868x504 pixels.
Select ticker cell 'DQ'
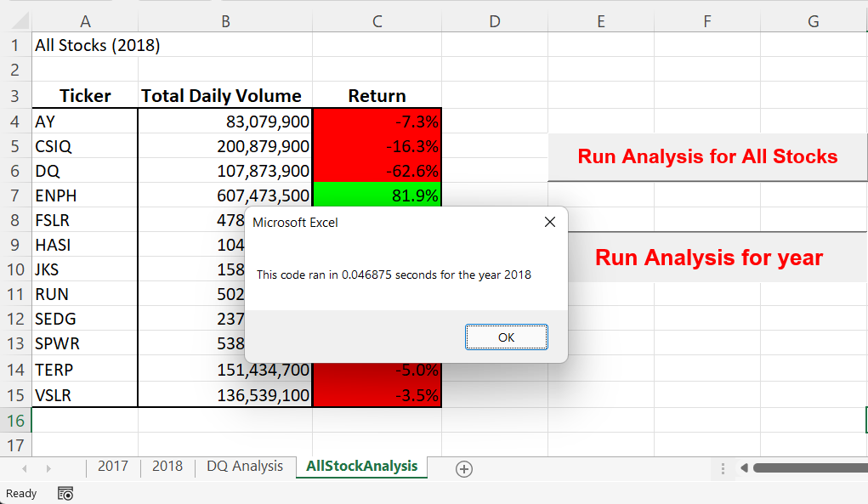coord(85,170)
